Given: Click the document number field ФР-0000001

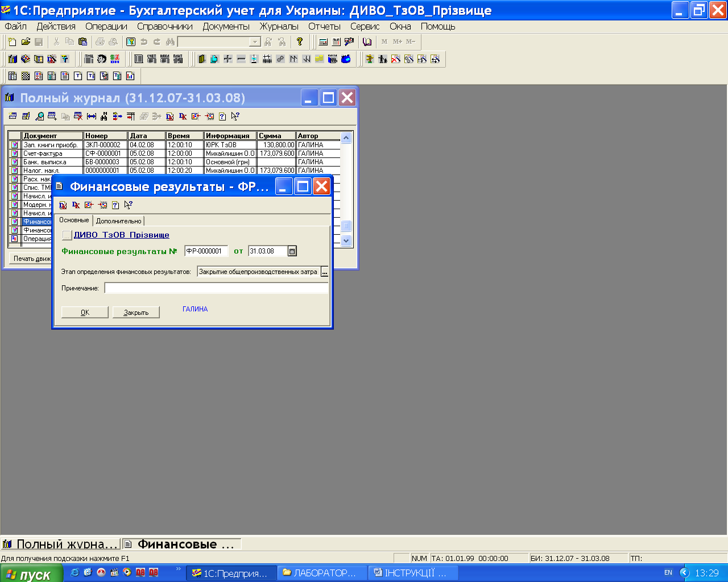Looking at the screenshot, I should coord(206,251).
